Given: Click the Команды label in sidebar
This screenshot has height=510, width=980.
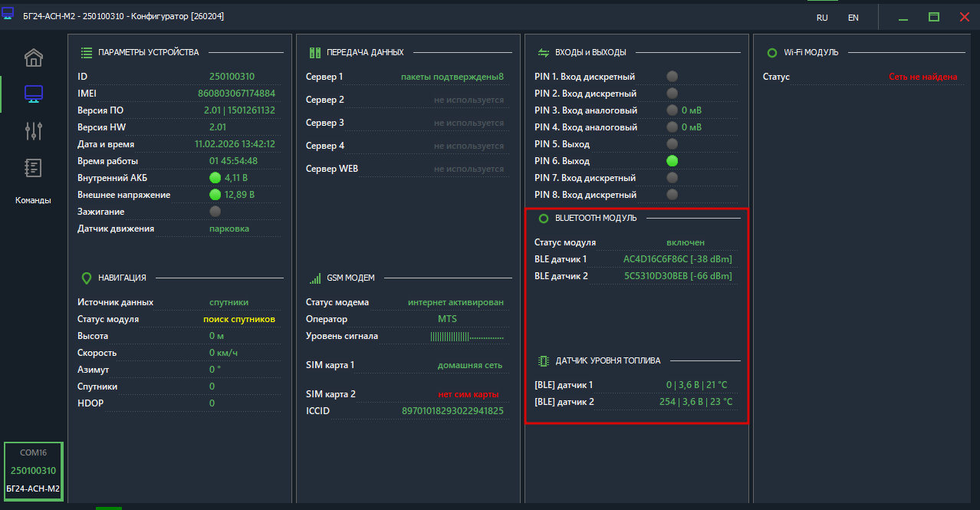Looking at the screenshot, I should 34,201.
